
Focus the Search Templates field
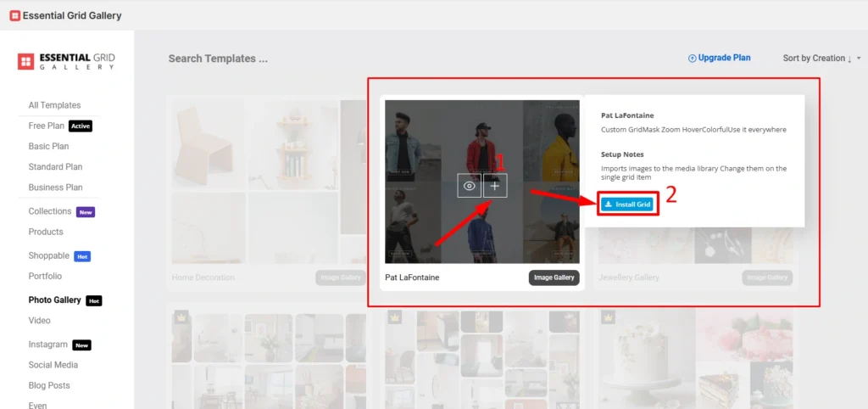point(218,59)
